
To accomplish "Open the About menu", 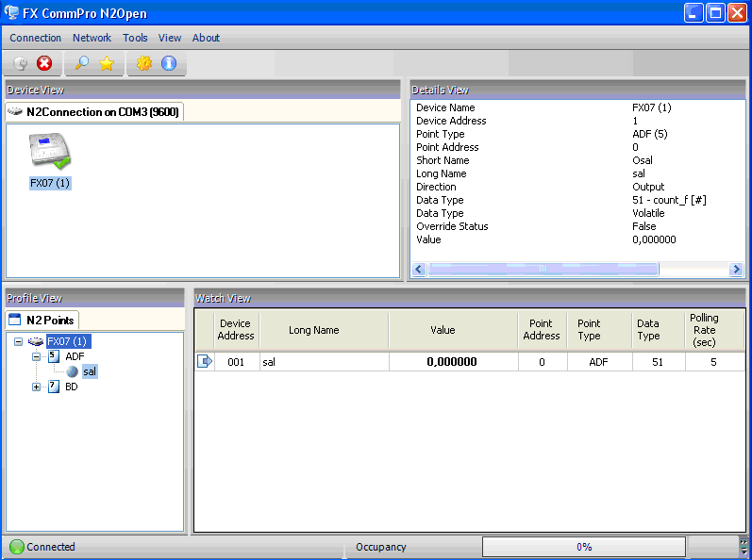I will 206,38.
